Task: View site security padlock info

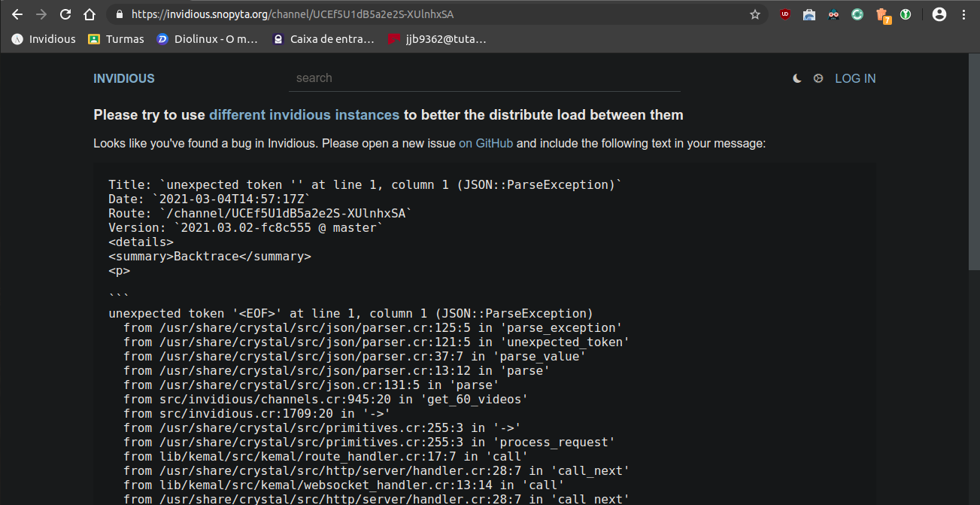Action: [119, 14]
